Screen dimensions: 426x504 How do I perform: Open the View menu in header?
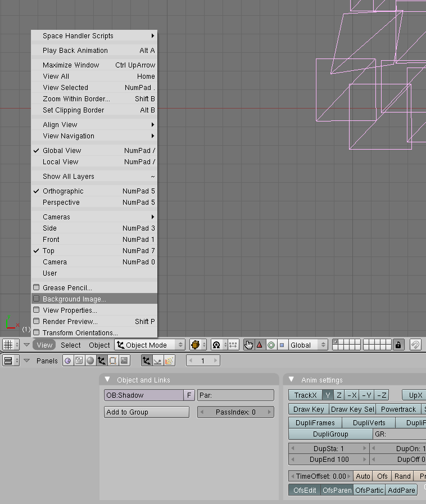[x=44, y=345]
